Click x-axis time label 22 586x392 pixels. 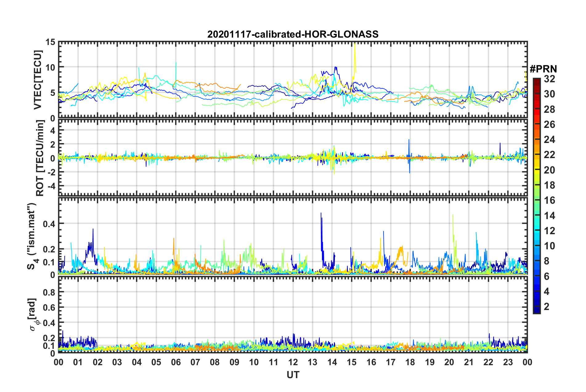click(488, 362)
